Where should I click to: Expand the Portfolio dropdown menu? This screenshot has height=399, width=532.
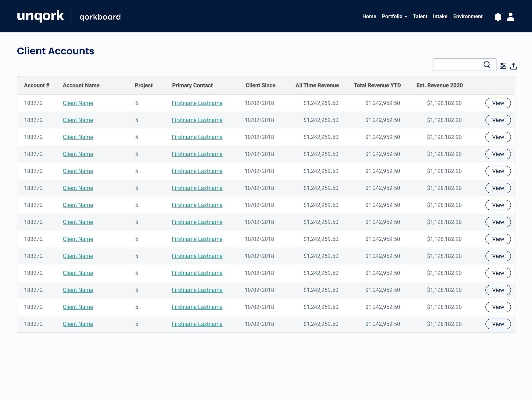pos(394,16)
